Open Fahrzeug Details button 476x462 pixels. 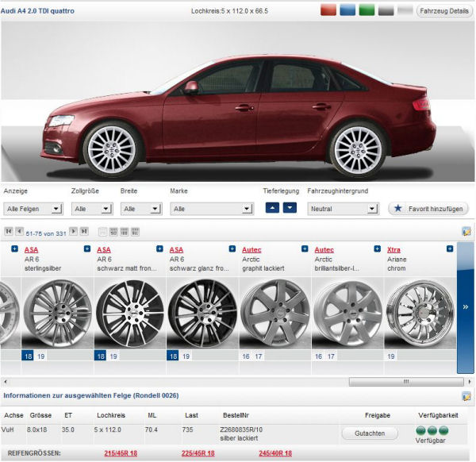(x=444, y=11)
